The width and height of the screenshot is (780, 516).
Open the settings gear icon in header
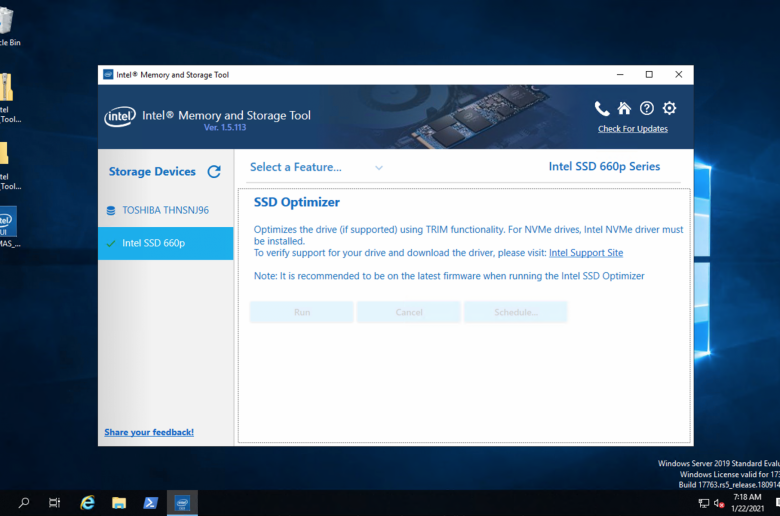[x=670, y=108]
